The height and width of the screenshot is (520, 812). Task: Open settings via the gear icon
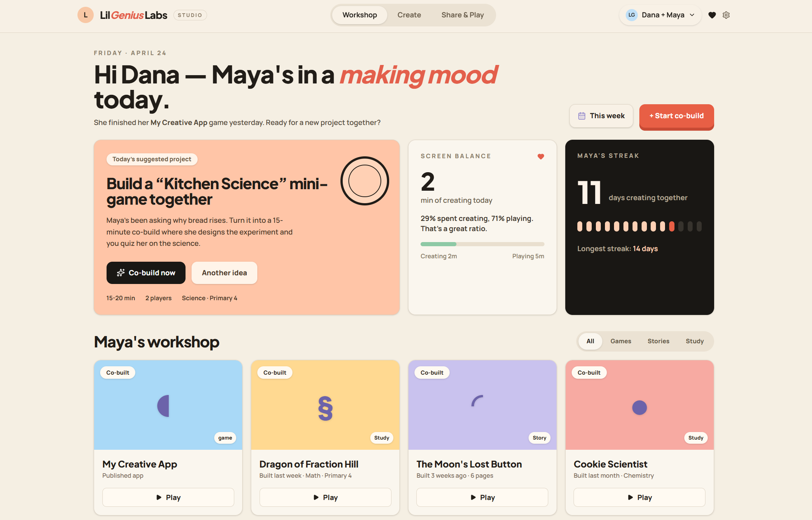coord(726,15)
